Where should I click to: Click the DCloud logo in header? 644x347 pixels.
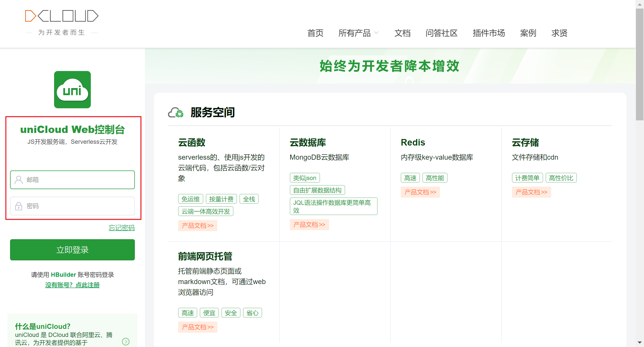click(62, 16)
